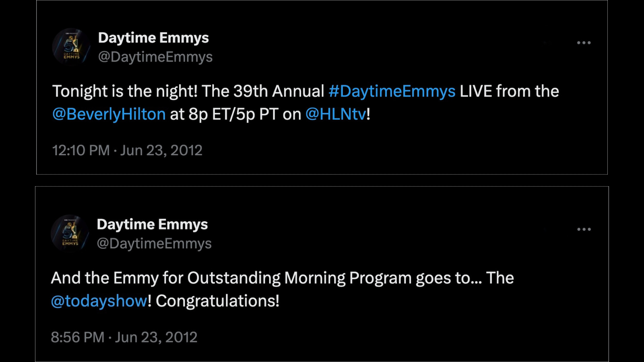Click 'And the Emmy for' text
644x362 pixels.
coord(117,278)
